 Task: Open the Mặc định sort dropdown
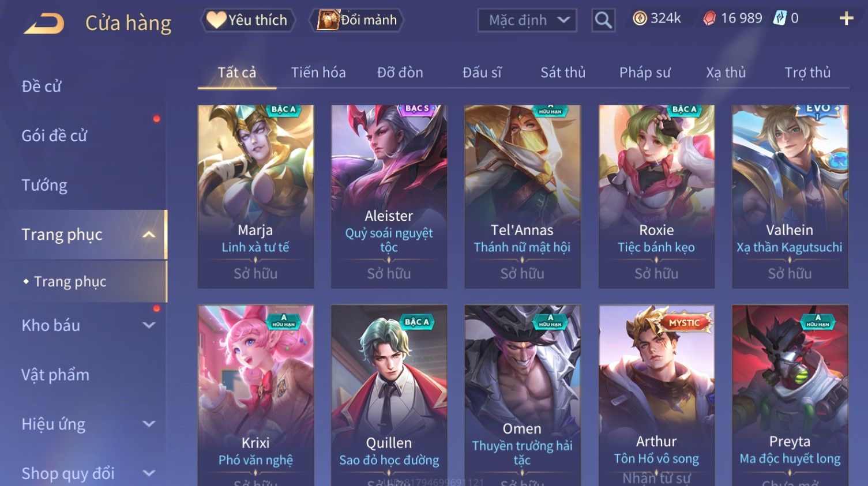[x=527, y=20]
